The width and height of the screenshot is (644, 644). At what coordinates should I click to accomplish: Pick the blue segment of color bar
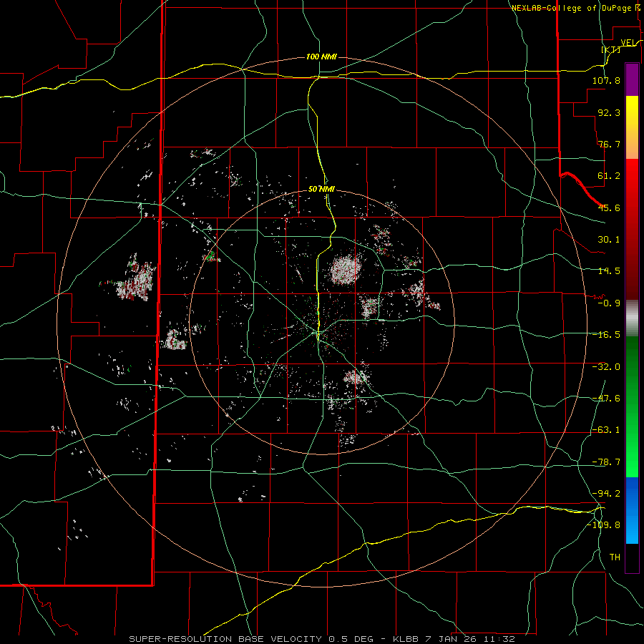click(632, 510)
